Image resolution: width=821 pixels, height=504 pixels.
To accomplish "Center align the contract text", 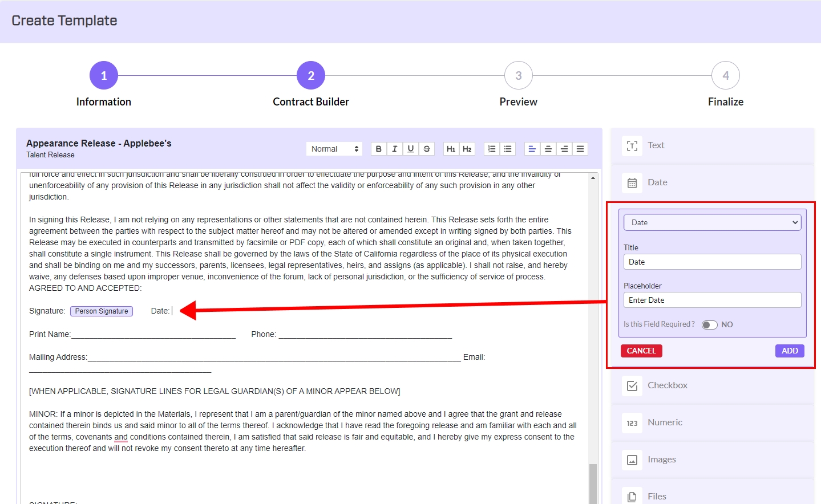I will [x=548, y=149].
